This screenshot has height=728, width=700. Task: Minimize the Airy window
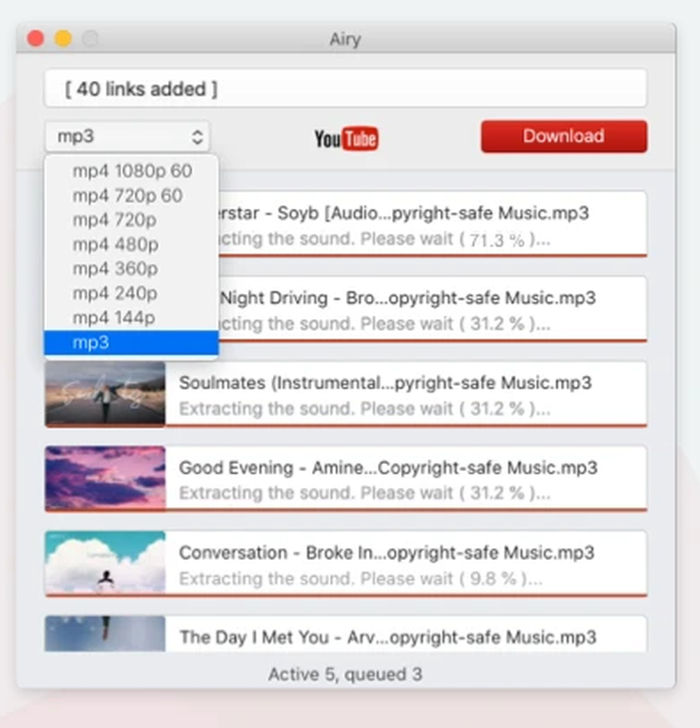pyautogui.click(x=63, y=38)
